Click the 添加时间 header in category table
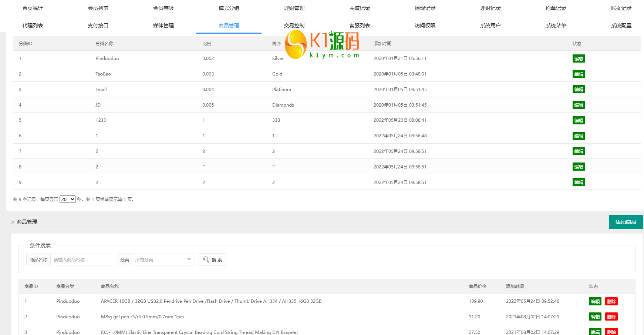 [x=382, y=44]
